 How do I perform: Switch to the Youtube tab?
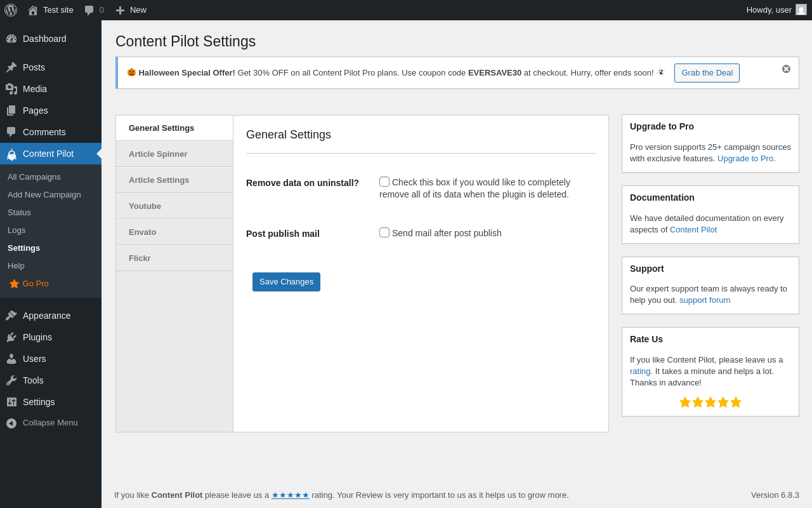(x=145, y=206)
